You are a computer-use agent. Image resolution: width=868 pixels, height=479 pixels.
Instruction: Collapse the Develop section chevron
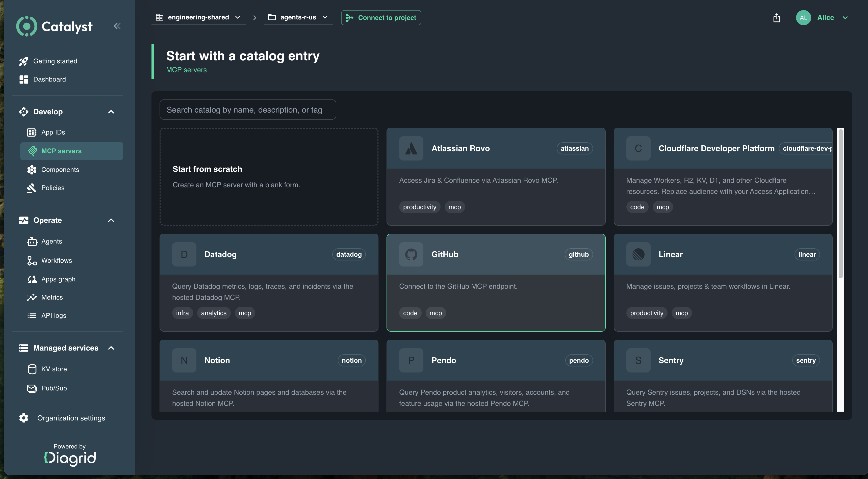tap(111, 112)
